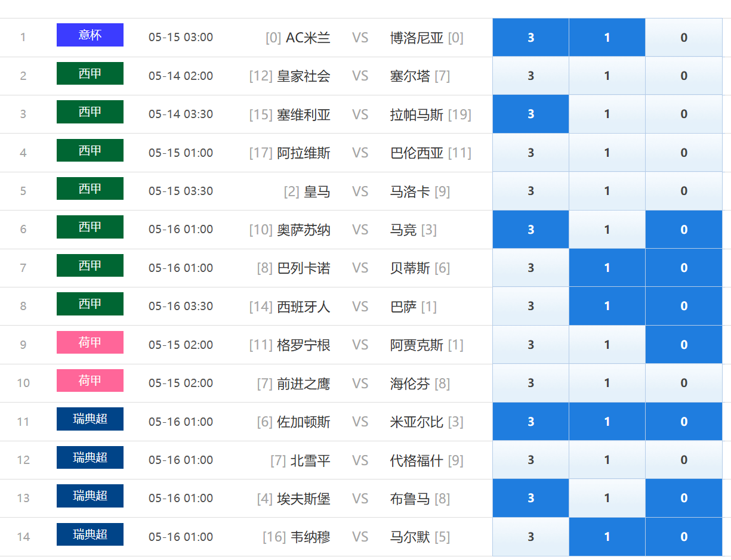Click the 意杯 league tag in row 1

tap(90, 35)
